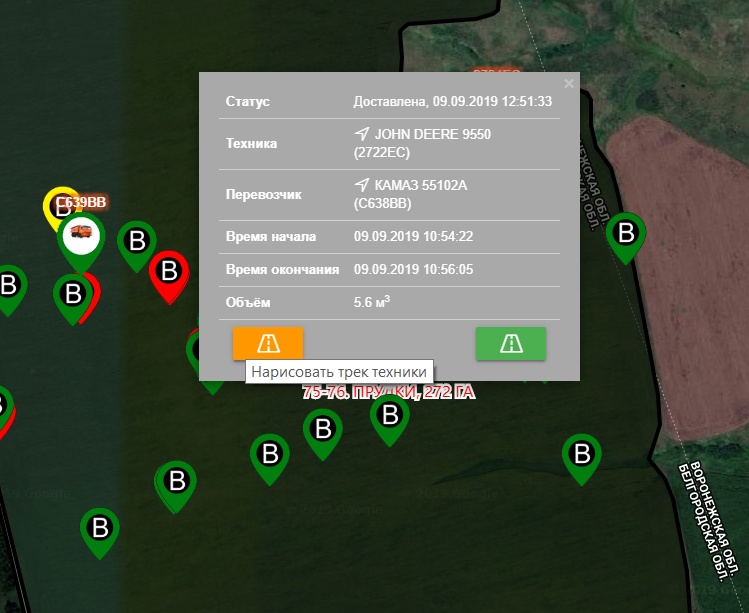The image size is (749, 613).
Task: Close the delivery info popup
Action: click(x=568, y=84)
